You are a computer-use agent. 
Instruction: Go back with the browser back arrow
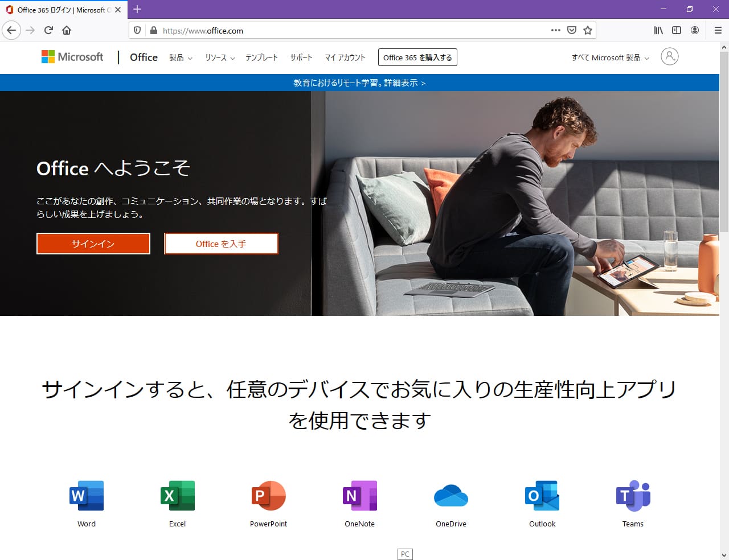tap(11, 30)
